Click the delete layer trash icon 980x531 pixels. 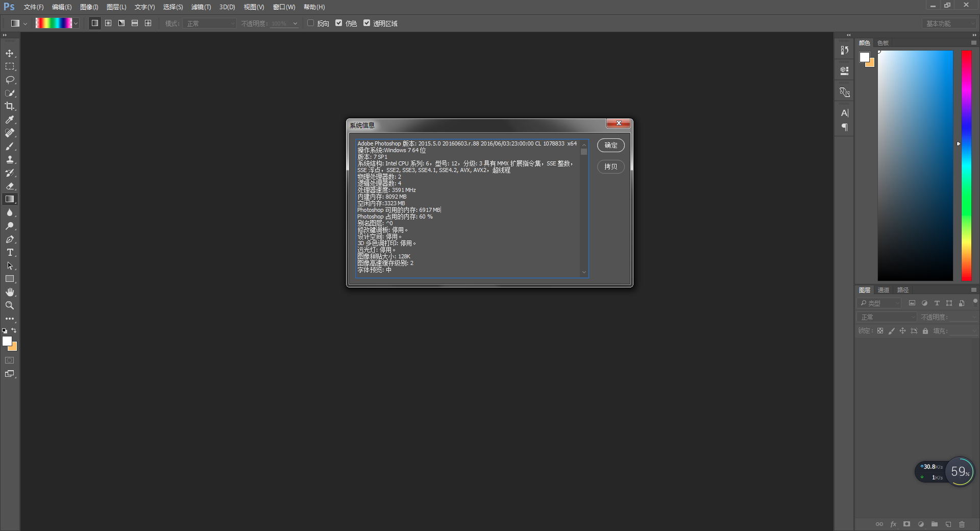click(x=962, y=524)
